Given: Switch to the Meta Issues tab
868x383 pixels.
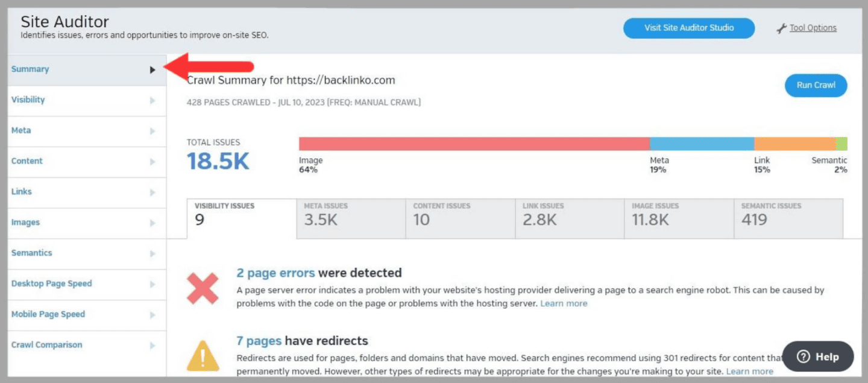Looking at the screenshot, I should point(350,215).
